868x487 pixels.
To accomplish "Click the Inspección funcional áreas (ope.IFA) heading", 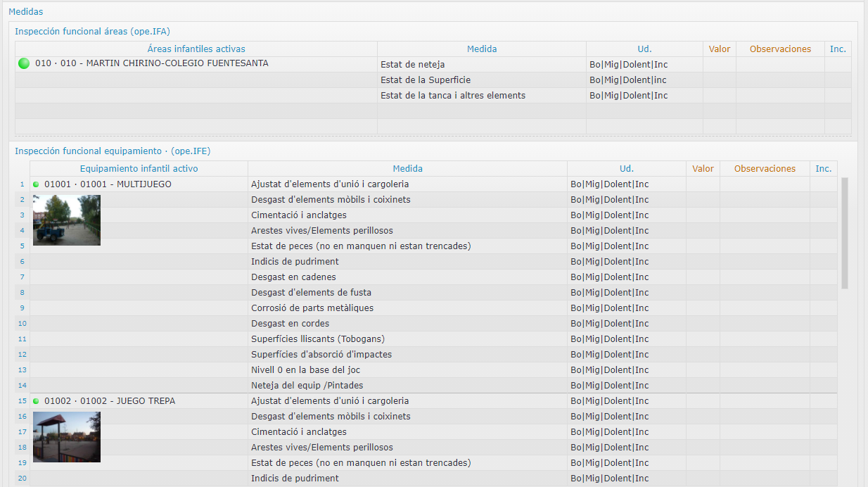I will point(92,31).
